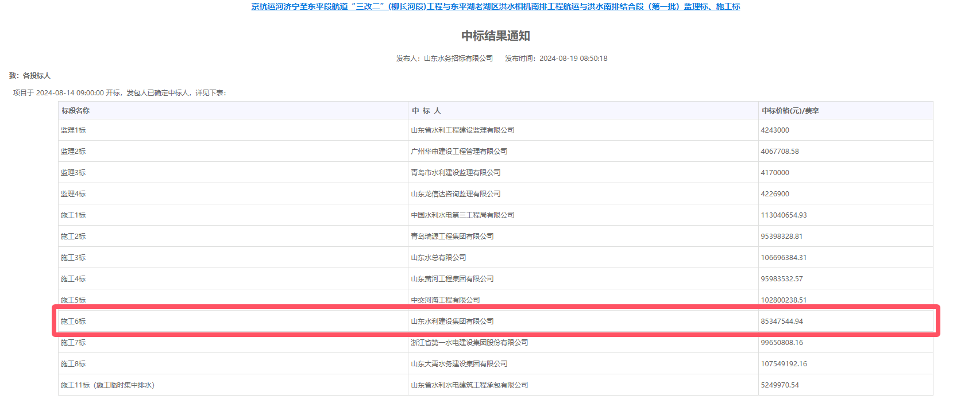The image size is (980, 399).
Task: Click the publisher 山东水务招标有限公司 text
Action: click(x=458, y=59)
